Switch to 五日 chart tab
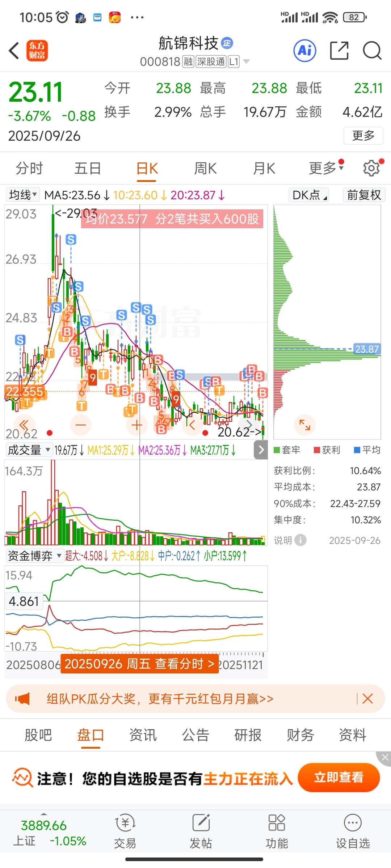This screenshot has height=868, width=391. coord(88,169)
